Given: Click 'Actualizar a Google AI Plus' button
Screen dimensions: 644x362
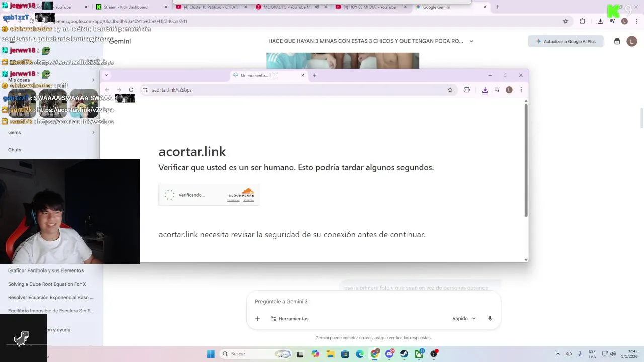Looking at the screenshot, I should pyautogui.click(x=566, y=41).
